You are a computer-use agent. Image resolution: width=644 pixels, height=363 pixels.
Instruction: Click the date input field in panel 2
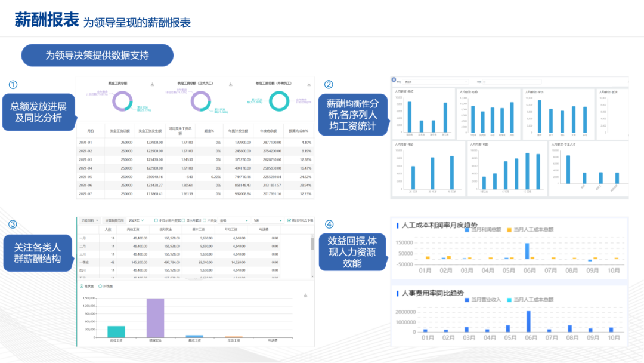(512, 82)
